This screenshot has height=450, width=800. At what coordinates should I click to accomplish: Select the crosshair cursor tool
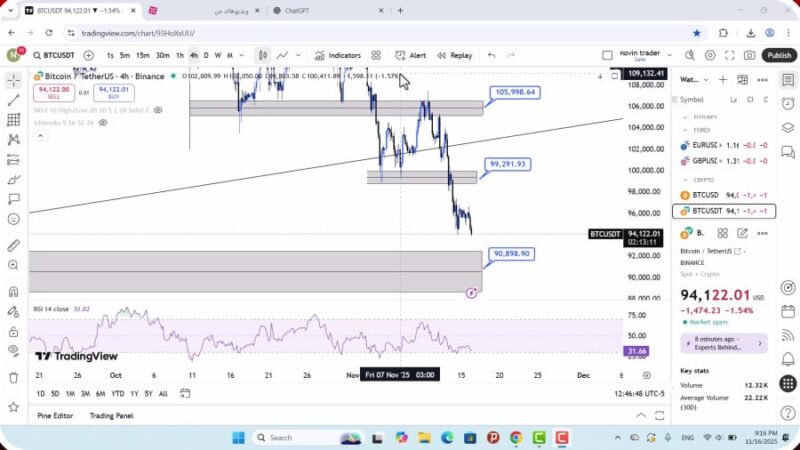click(x=14, y=80)
